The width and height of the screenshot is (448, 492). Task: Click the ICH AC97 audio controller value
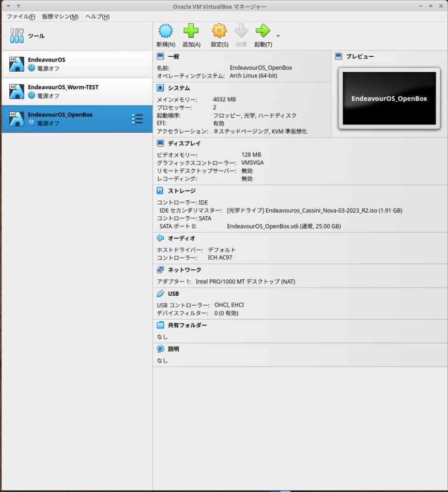point(220,258)
